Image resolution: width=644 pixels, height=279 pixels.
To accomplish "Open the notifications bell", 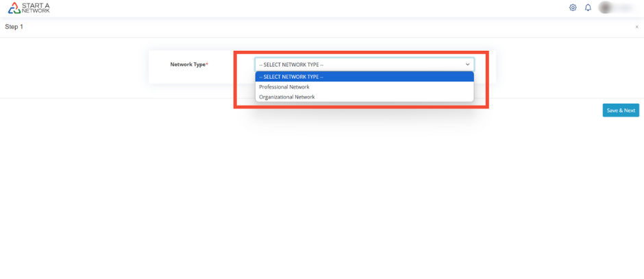I will (588, 8).
